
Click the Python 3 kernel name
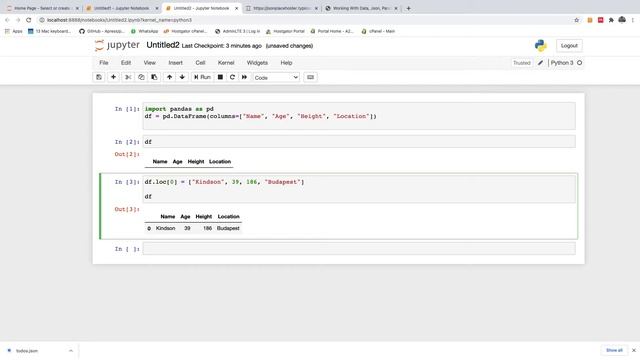click(x=562, y=63)
